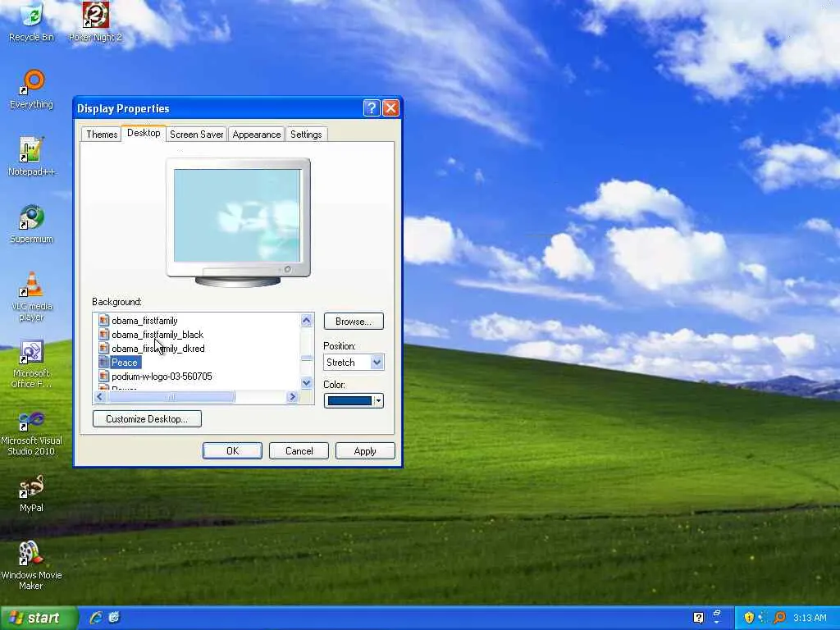Image resolution: width=840 pixels, height=630 pixels.
Task: Click the small tray icon between shield and magnifier
Action: pos(764,618)
